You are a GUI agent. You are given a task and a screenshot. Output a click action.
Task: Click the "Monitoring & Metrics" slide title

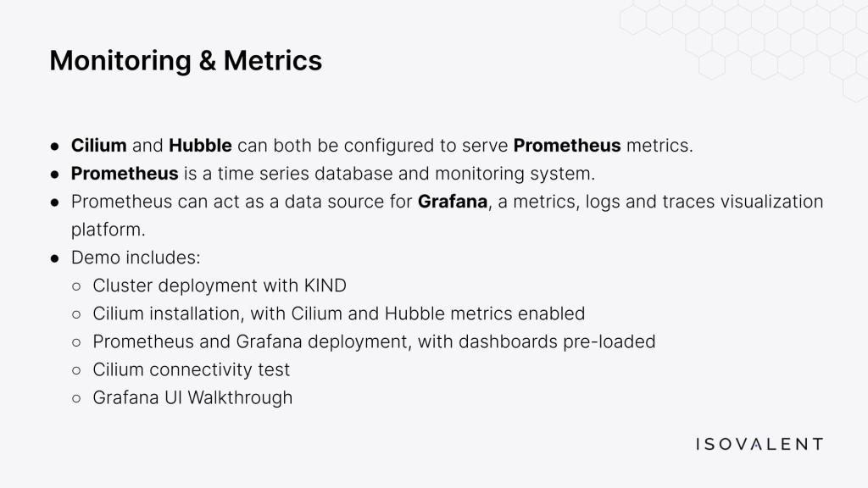[x=186, y=60]
